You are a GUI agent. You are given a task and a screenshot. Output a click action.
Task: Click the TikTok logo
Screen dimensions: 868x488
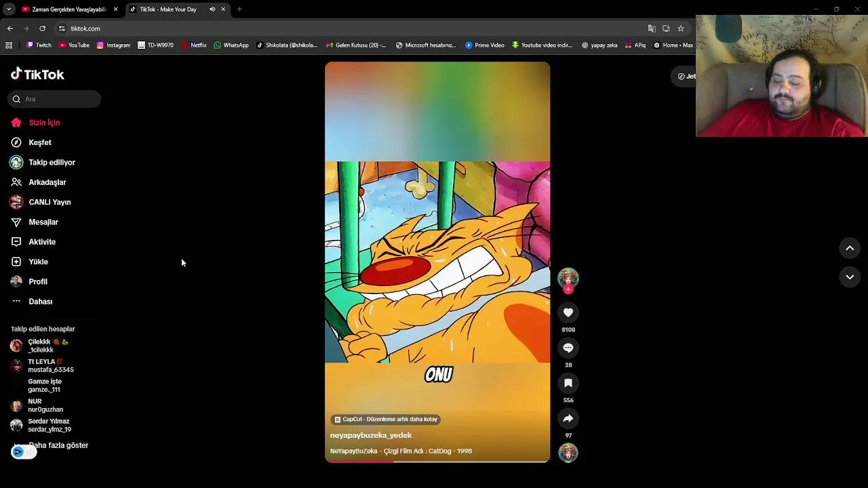point(37,75)
